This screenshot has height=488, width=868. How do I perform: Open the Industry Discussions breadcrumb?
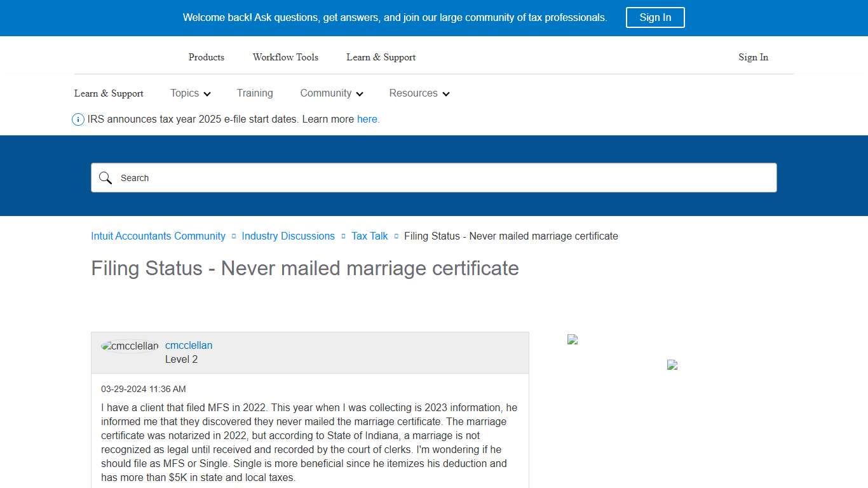(x=288, y=236)
